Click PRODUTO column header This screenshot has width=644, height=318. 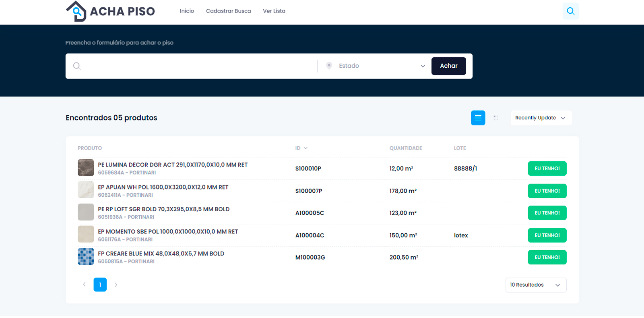tap(90, 148)
